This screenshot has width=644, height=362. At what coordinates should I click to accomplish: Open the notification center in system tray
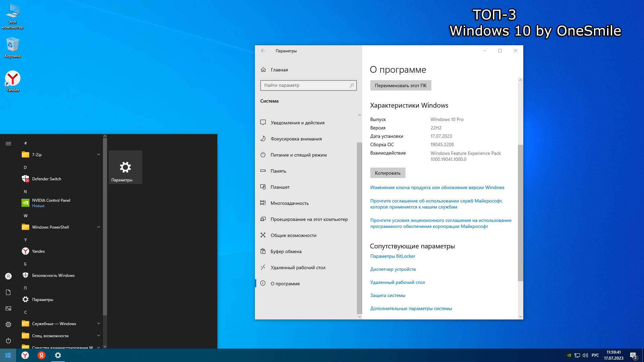coord(633,355)
